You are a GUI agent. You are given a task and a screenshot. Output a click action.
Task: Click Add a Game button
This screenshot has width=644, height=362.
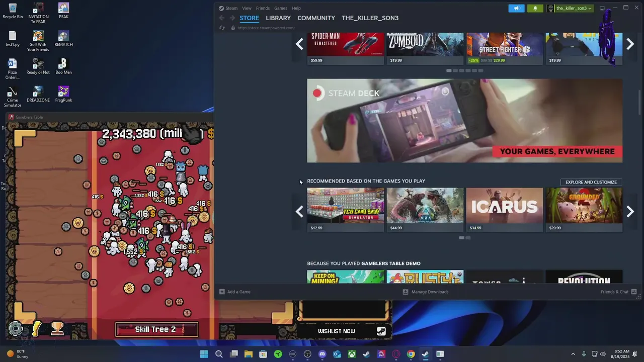pyautogui.click(x=235, y=292)
